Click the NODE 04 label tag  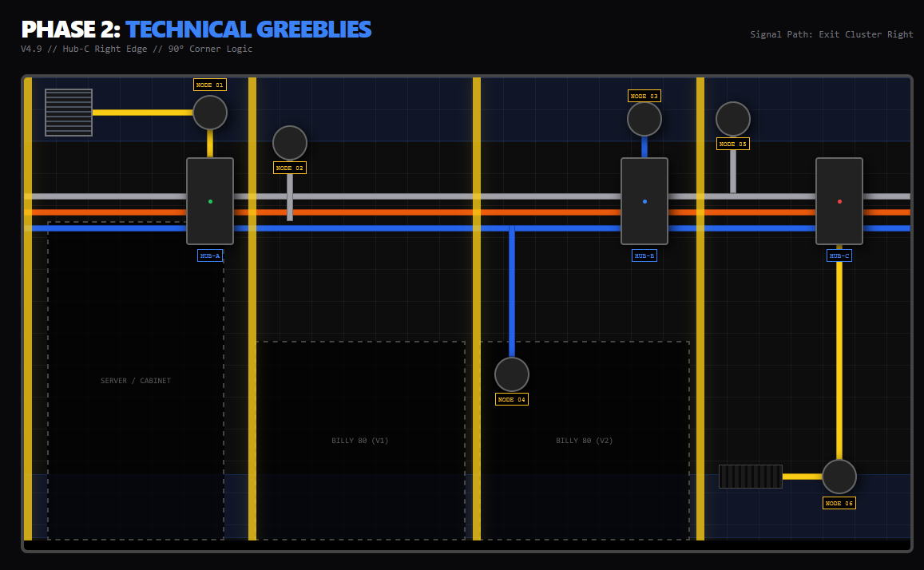[512, 399]
